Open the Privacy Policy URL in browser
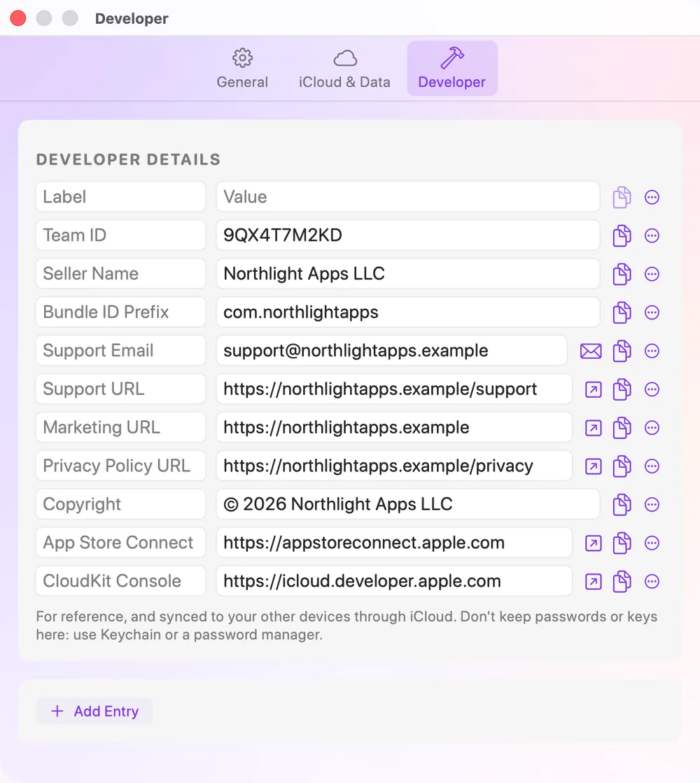The height and width of the screenshot is (783, 700). (x=593, y=466)
